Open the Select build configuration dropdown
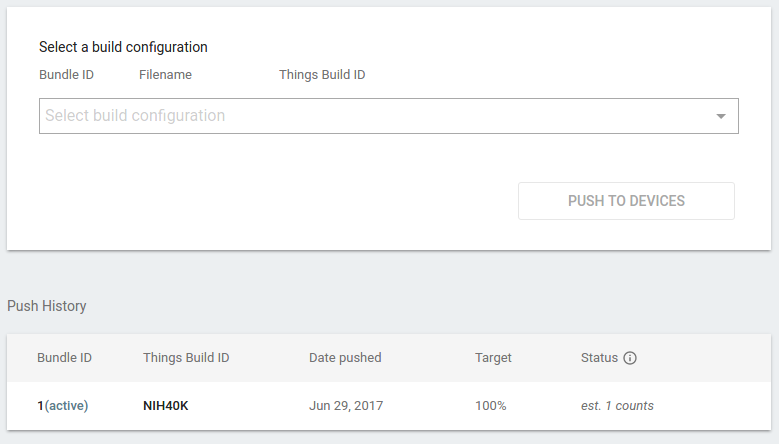Viewport: 779px width, 444px height. [x=389, y=116]
